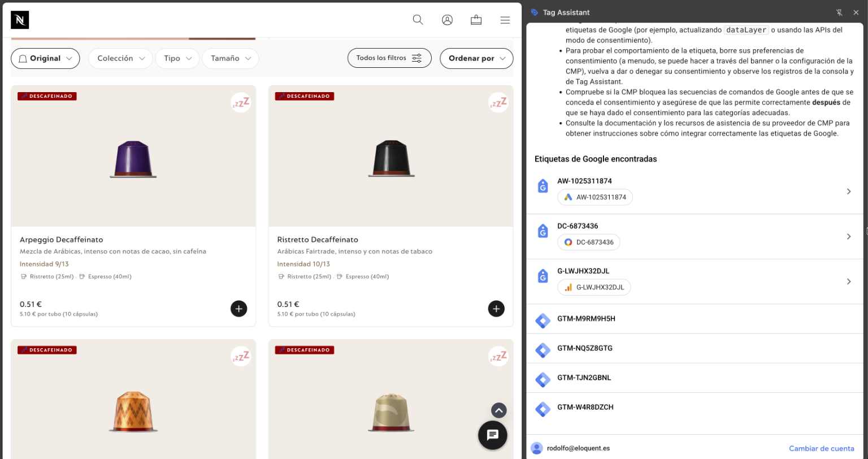The width and height of the screenshot is (868, 459).
Task: Click the beige capsule image
Action: [391, 413]
